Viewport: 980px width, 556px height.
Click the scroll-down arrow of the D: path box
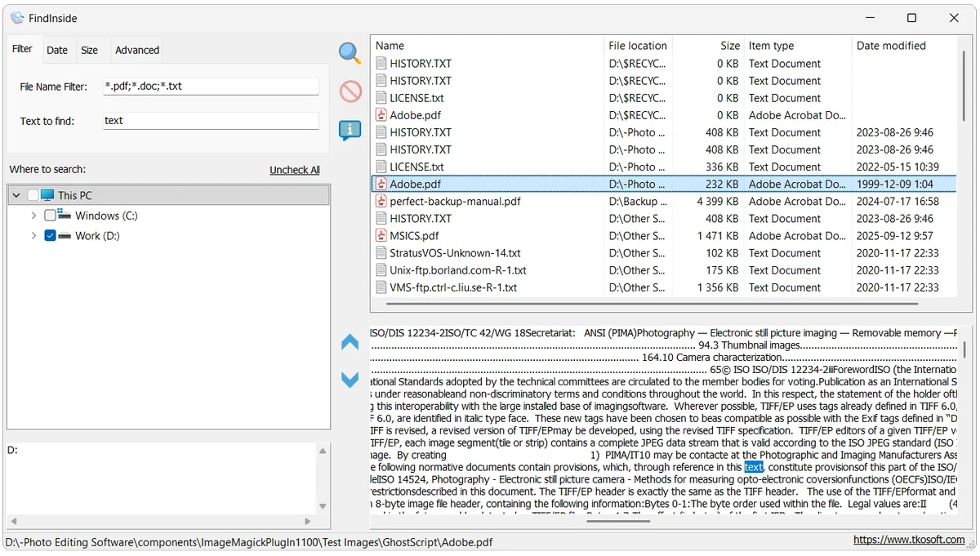click(323, 507)
